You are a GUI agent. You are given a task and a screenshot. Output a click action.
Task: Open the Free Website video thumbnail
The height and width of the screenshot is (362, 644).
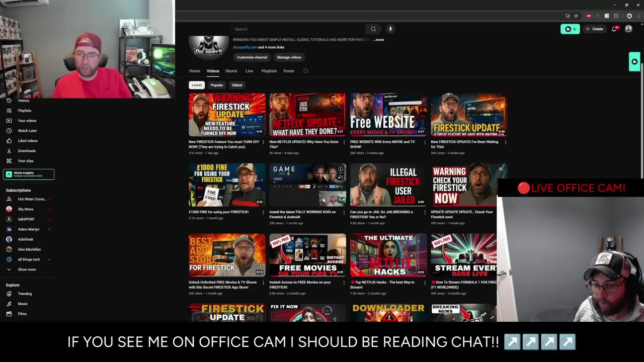click(x=388, y=115)
